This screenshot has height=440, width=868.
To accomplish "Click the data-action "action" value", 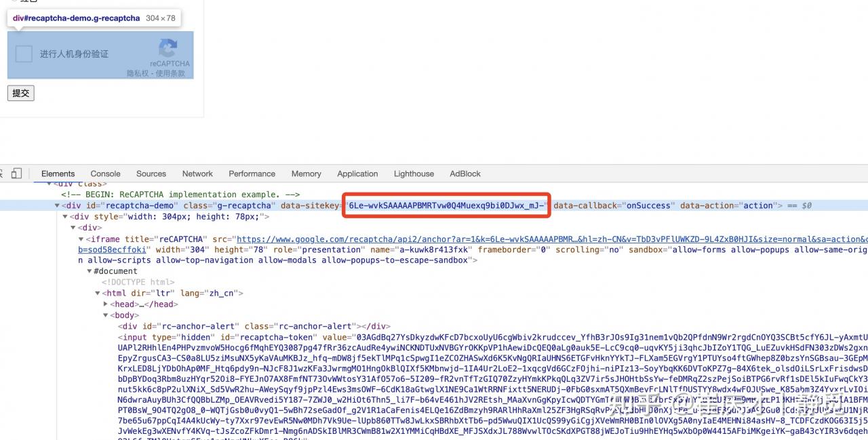I will click(758, 205).
